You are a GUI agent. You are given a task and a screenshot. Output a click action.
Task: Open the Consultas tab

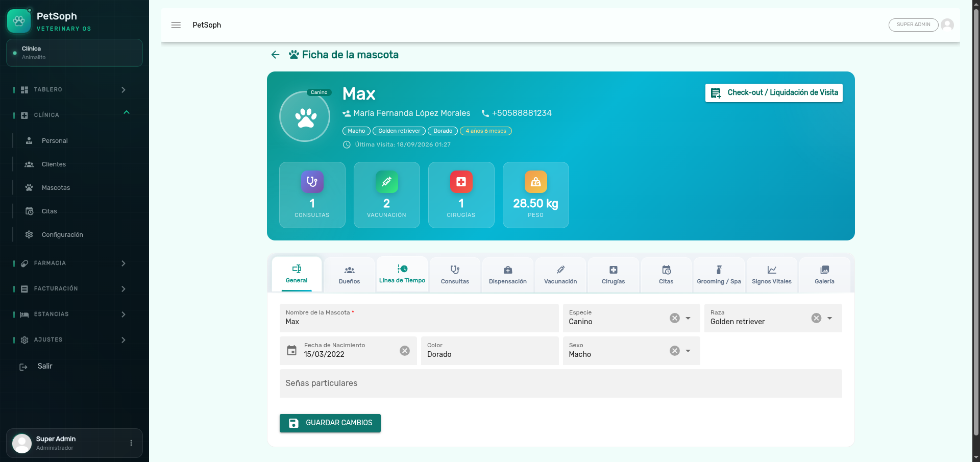(455, 275)
